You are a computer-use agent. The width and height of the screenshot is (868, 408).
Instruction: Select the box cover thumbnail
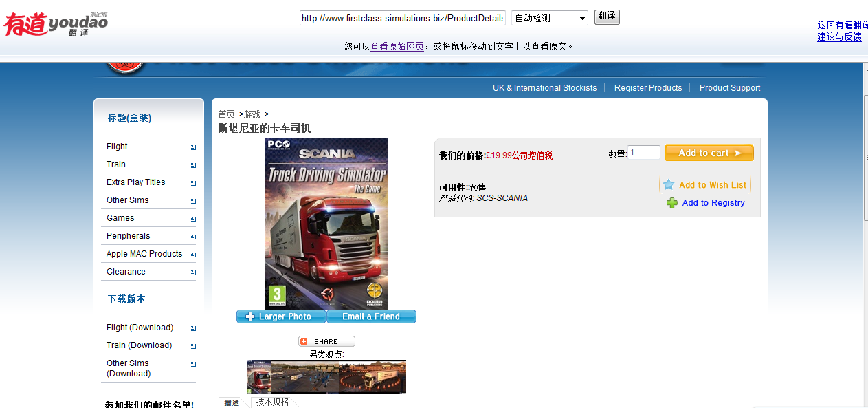[x=259, y=376]
